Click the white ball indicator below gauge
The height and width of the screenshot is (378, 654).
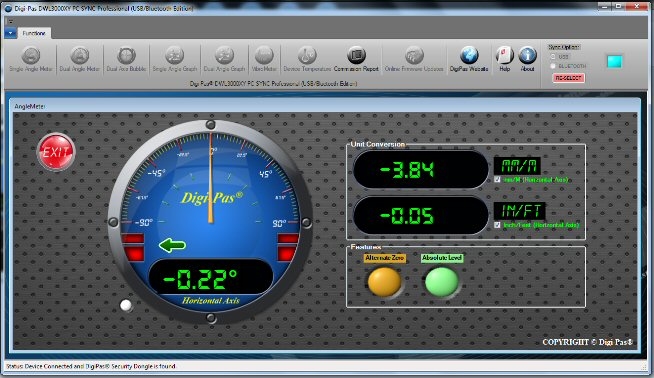126,306
